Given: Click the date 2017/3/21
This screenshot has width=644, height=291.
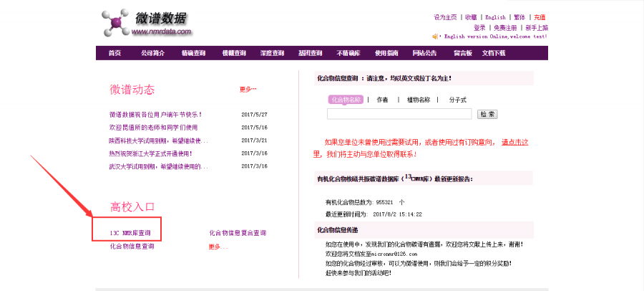Looking at the screenshot, I should (x=254, y=140).
